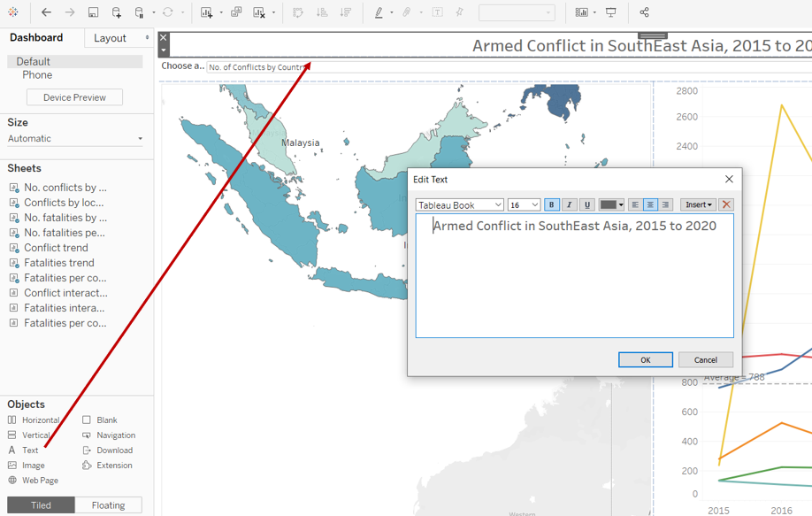Select the Web Page object
The height and width of the screenshot is (516, 812).
click(40, 481)
